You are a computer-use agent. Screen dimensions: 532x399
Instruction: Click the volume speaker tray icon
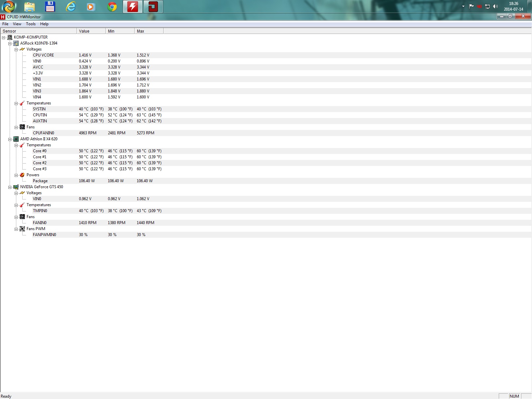click(495, 6)
